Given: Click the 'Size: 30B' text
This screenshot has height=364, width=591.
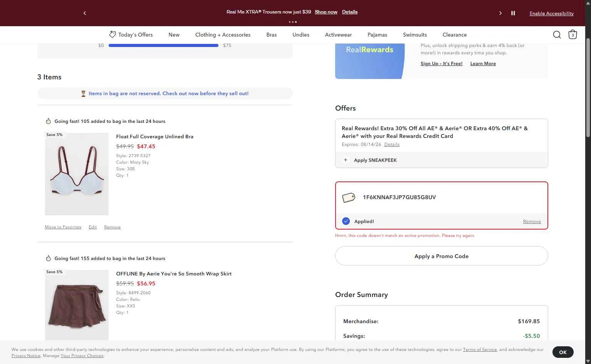Looking at the screenshot, I should [x=126, y=169].
